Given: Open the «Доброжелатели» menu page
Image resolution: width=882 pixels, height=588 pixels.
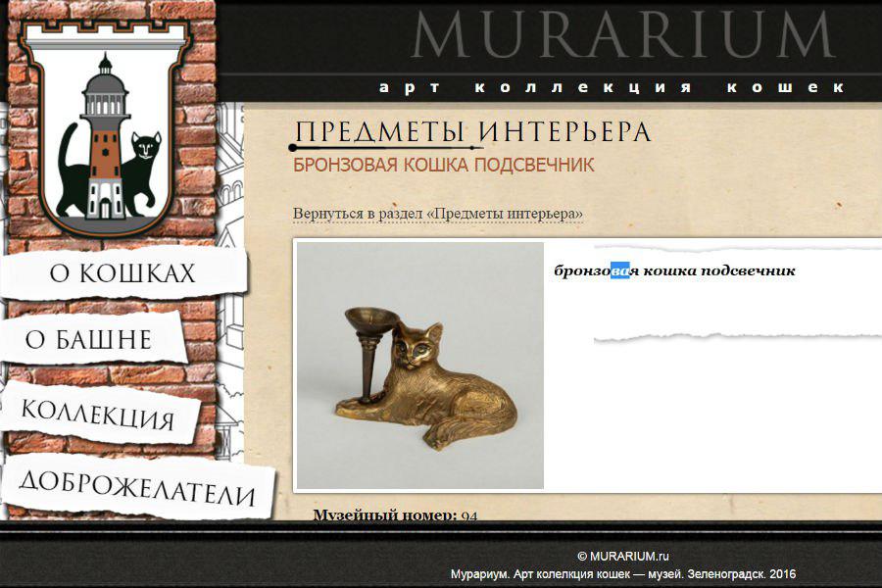Looking at the screenshot, I should (x=137, y=487).
